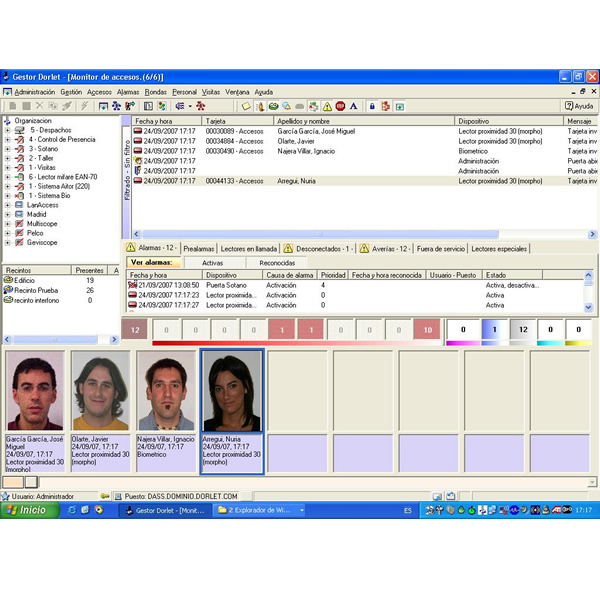Viewport: 600px width, 600px height.
Task: Select photo of Arregui, Nuria
Action: point(232,391)
